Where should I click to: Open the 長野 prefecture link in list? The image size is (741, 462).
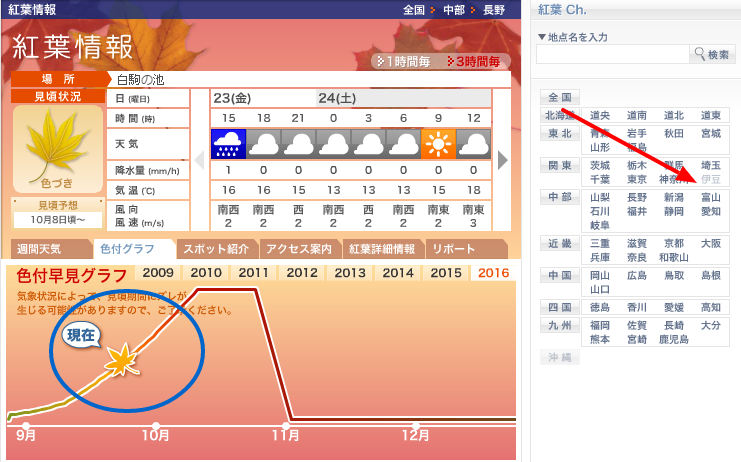pyautogui.click(x=637, y=197)
